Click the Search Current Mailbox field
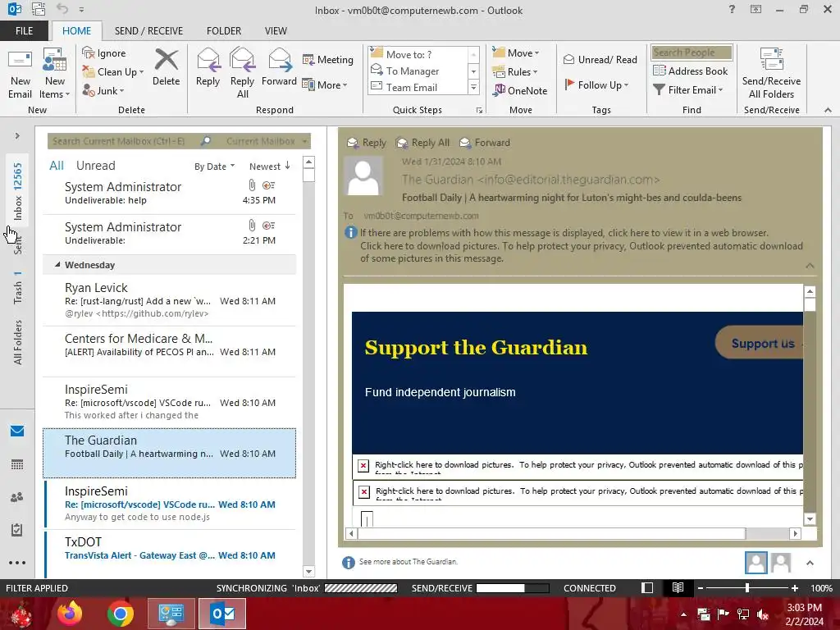Screen dimensions: 840x630 click(124, 141)
